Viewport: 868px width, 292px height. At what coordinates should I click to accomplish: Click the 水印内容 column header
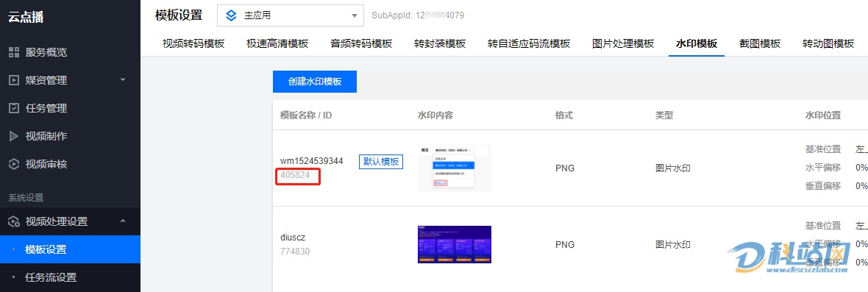[x=435, y=115]
